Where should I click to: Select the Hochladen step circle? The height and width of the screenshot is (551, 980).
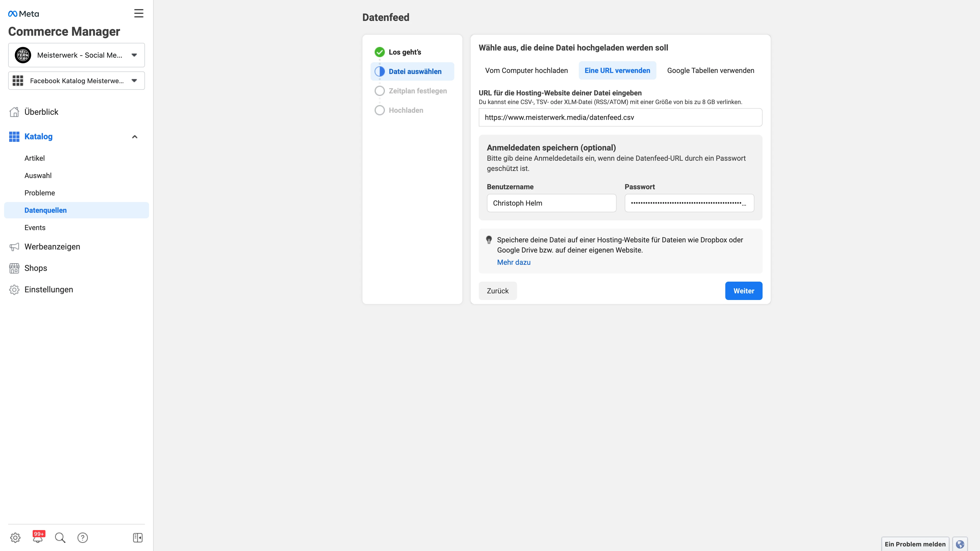click(x=379, y=110)
